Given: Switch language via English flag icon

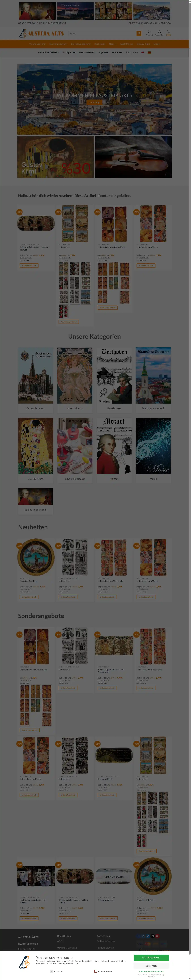Looking at the screenshot, I should coord(143,53).
